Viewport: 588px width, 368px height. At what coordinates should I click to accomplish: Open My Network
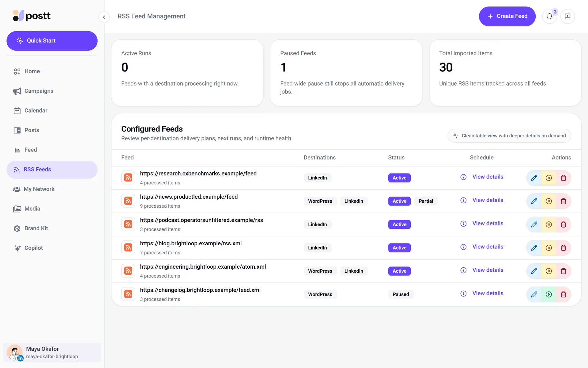[x=52, y=189]
